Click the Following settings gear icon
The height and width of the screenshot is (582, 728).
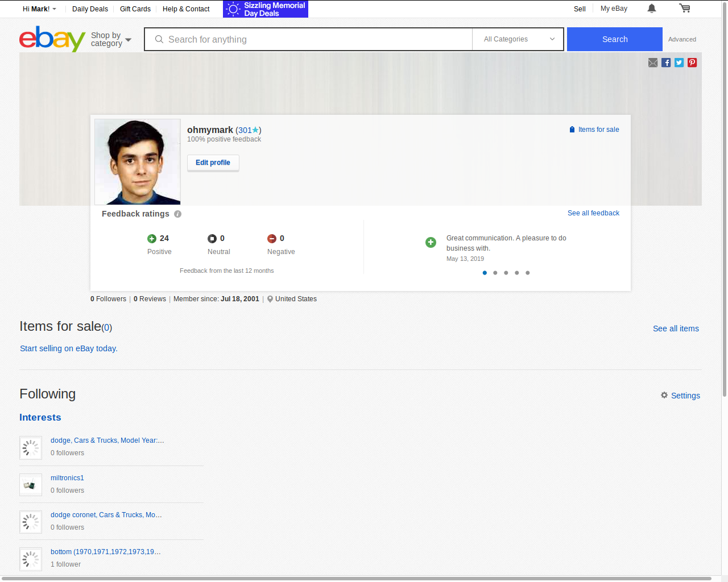pos(664,395)
